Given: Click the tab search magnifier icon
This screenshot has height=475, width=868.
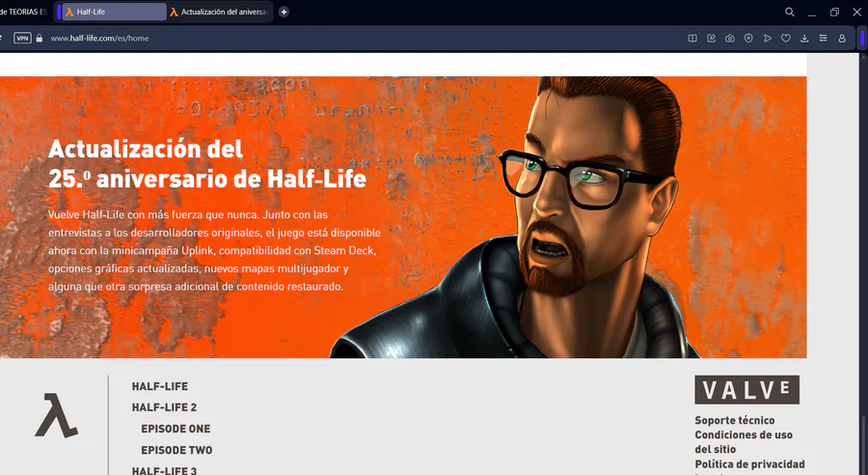Looking at the screenshot, I should pos(790,12).
